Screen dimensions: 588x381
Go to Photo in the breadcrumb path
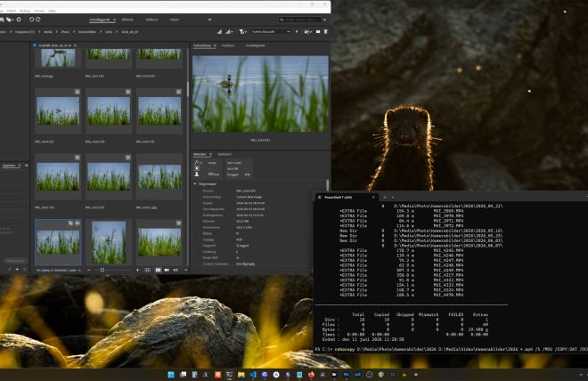(x=65, y=32)
